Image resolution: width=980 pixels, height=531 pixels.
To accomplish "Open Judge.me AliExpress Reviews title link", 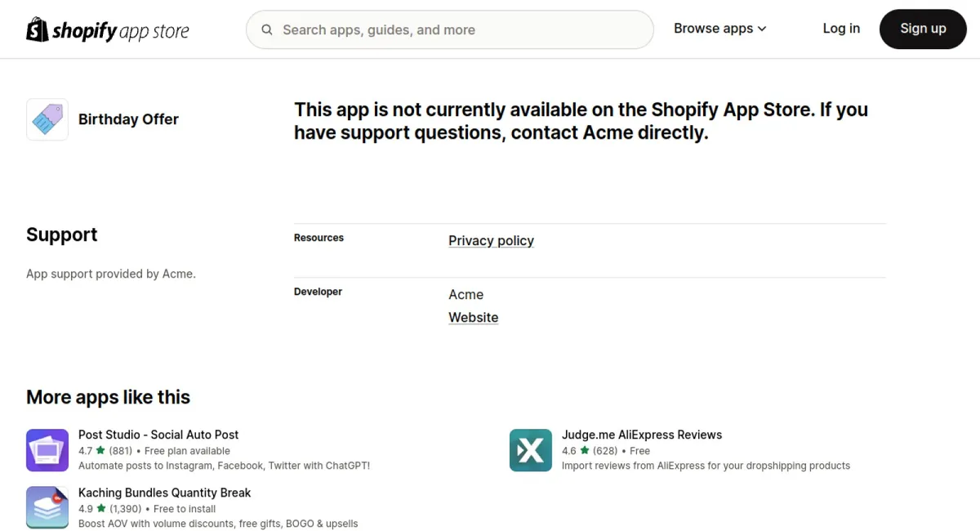I will coord(642,435).
